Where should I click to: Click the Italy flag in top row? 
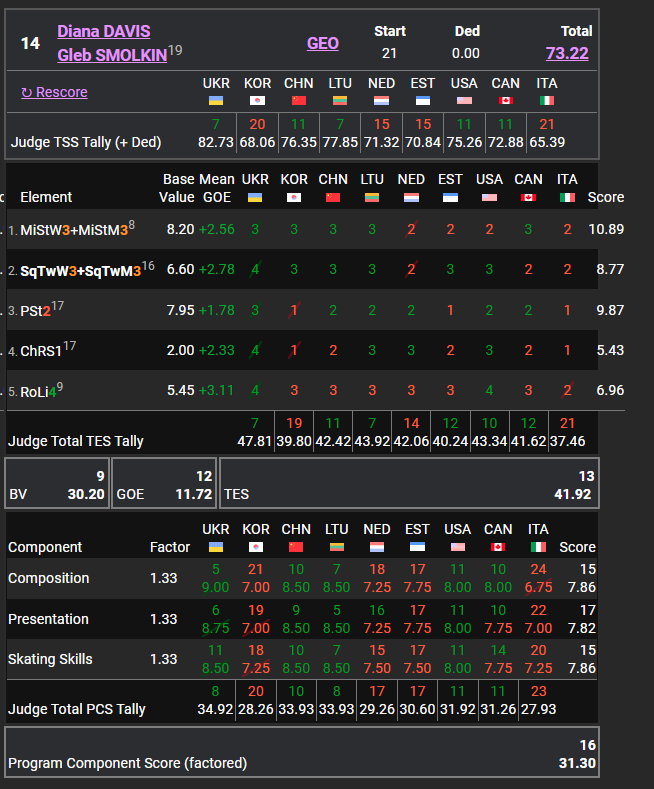(x=547, y=101)
